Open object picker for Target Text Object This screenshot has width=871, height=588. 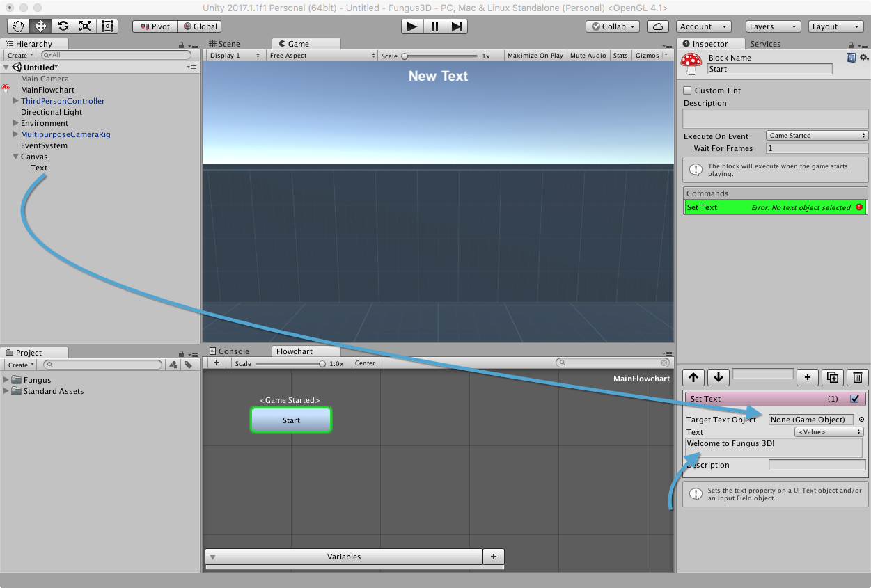[x=861, y=420]
